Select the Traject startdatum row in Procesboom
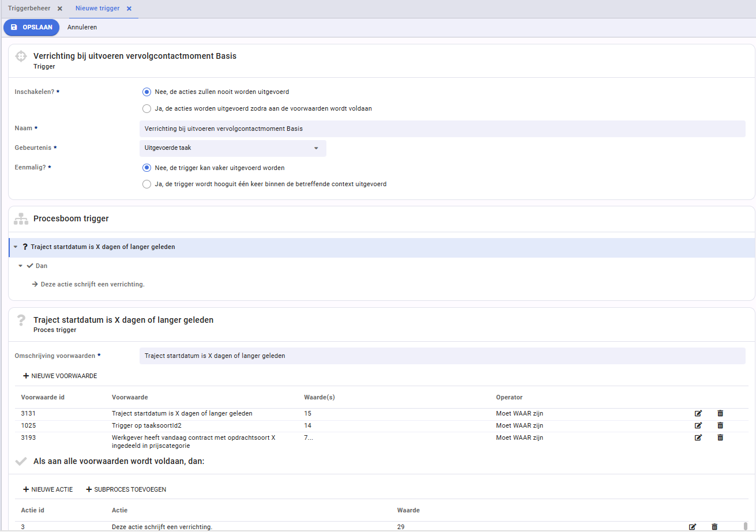The height and width of the screenshot is (532, 756). 382,247
